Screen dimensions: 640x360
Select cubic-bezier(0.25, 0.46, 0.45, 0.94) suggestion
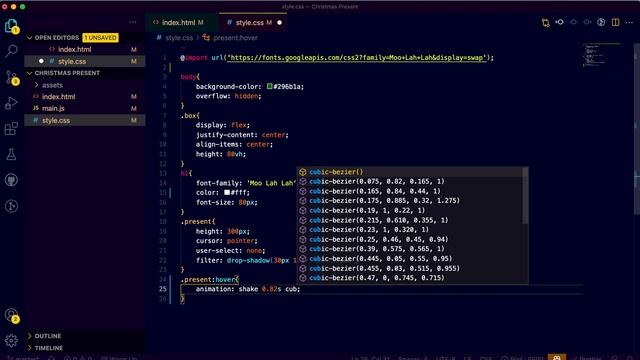click(x=410, y=240)
